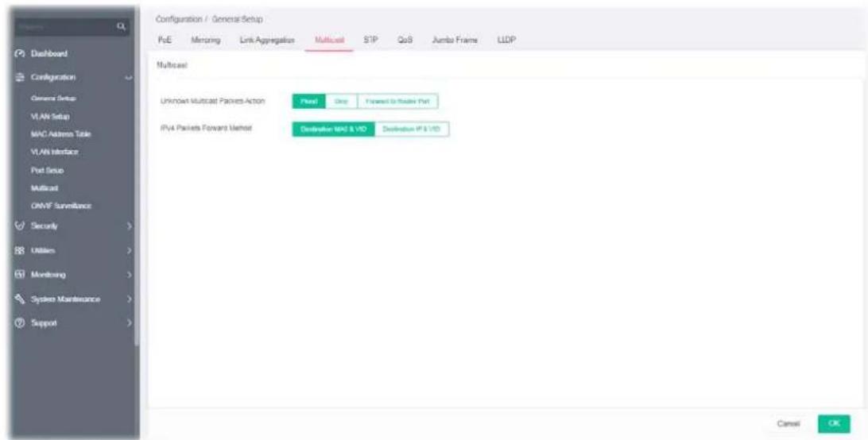Open Port Setup in the sidebar
This screenshot has width=868, height=440.
pos(47,171)
